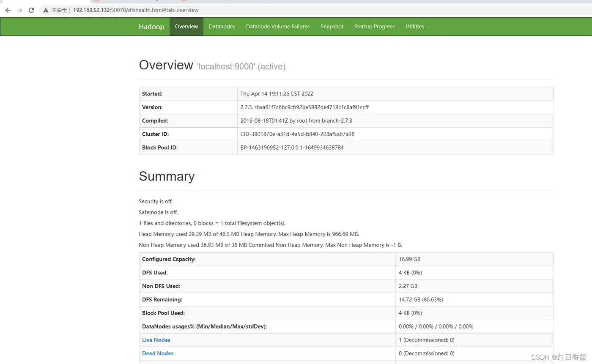
Task: Click 'Safemode is off.' text
Action: click(158, 212)
